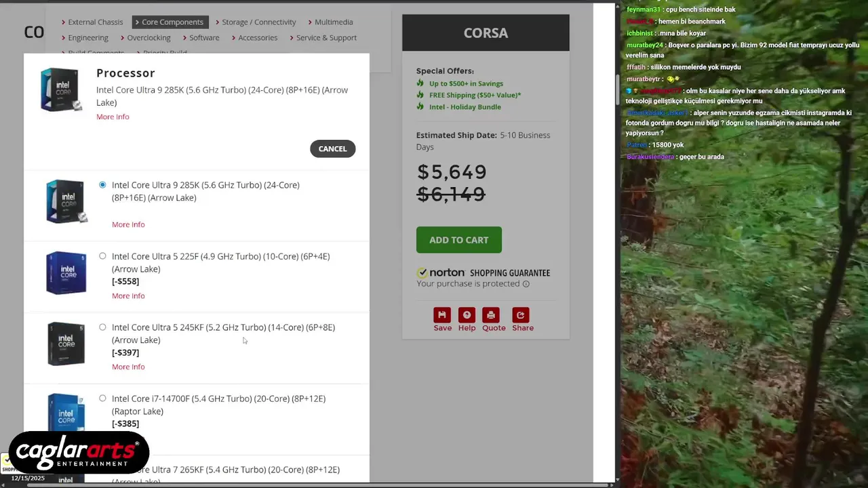Click the Share icon
The image size is (868, 488).
click(x=521, y=315)
